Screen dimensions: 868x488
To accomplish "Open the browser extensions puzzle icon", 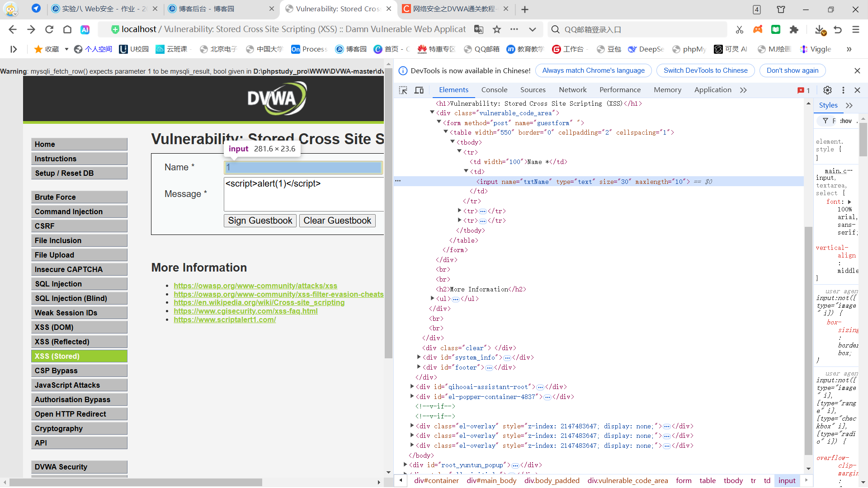I will coord(794,29).
